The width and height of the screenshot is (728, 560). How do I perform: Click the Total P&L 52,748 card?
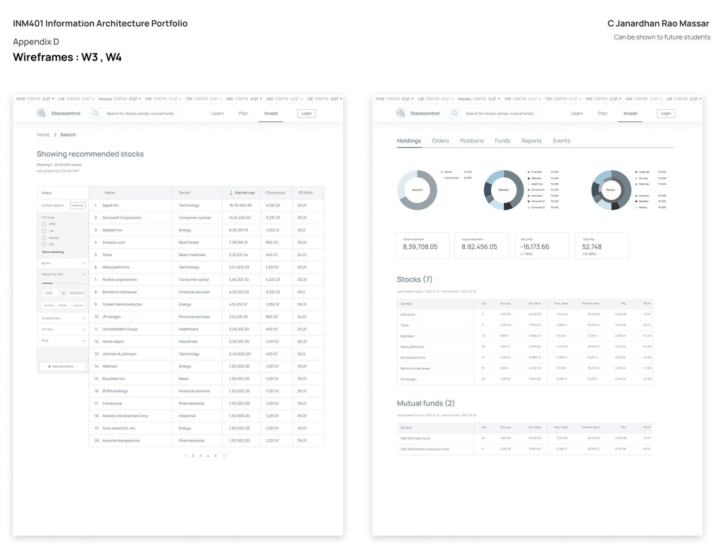[601, 246]
